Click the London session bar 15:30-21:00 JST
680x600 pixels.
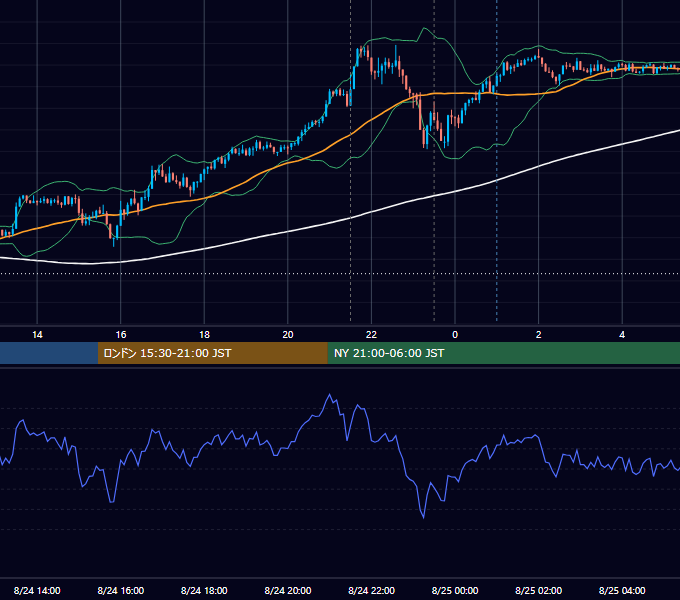coord(212,353)
